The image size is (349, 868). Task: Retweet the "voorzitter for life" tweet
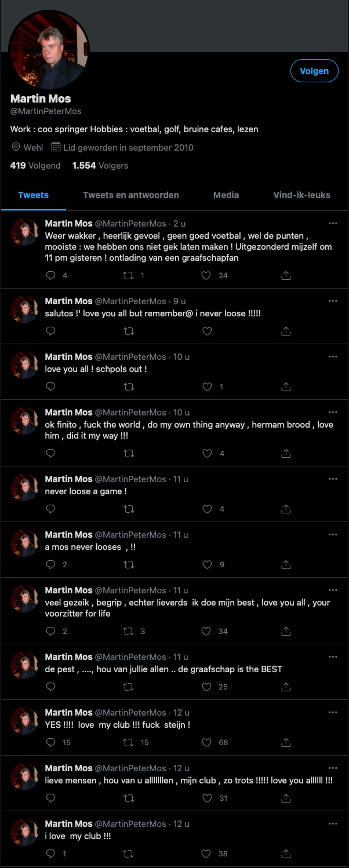pyautogui.click(x=129, y=631)
